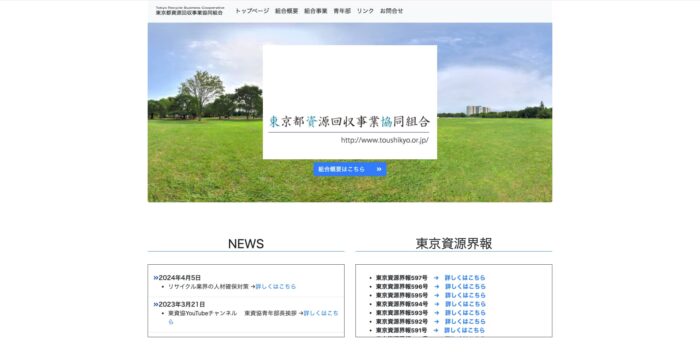The width and height of the screenshot is (700, 362).
Task: Click the blue 組合概要はこちら button
Action: (350, 169)
